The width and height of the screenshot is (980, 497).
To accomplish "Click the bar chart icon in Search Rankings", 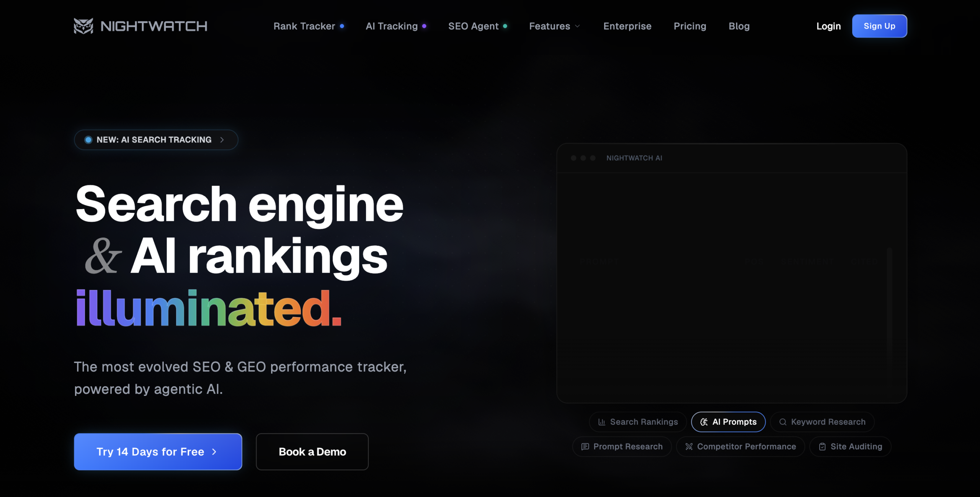I will pos(602,422).
